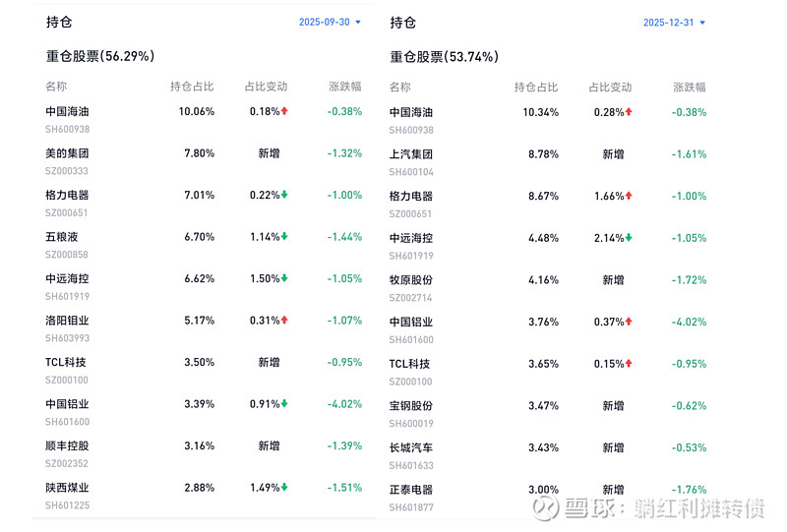Click the green down arrow beside 0.22%
Image resolution: width=787 pixels, height=532 pixels.
point(284,195)
